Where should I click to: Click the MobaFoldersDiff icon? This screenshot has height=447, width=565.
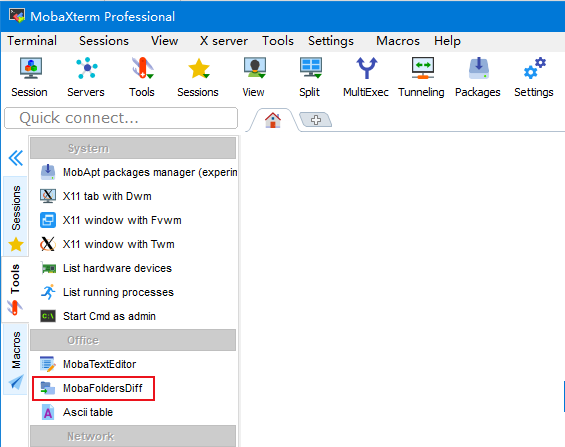click(48, 388)
